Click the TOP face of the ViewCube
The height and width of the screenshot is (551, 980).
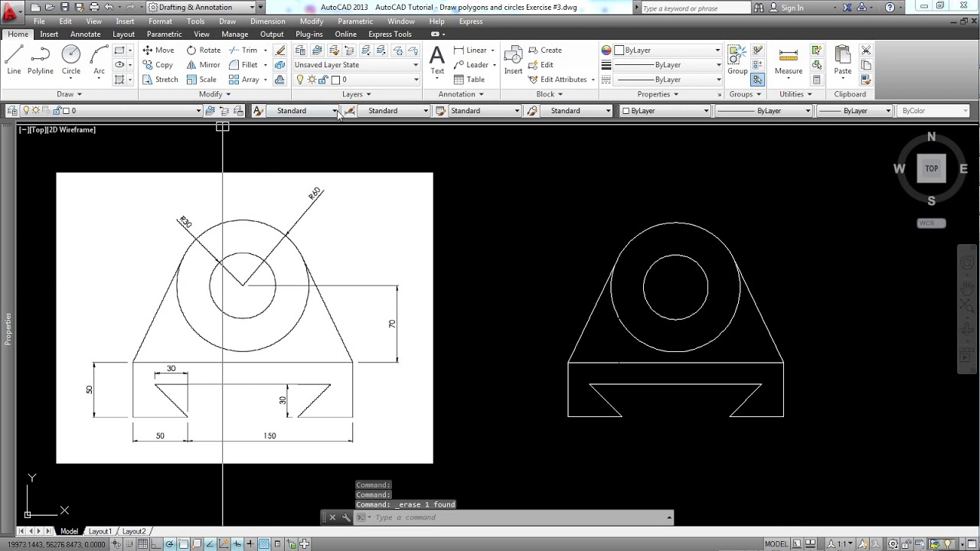coord(931,168)
